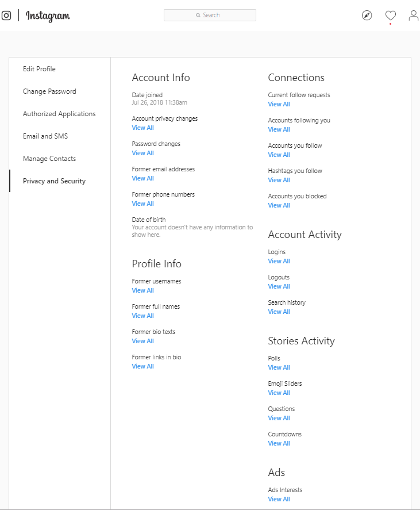420x518 pixels.
Task: Select Privacy and Security tab
Action: coord(54,181)
